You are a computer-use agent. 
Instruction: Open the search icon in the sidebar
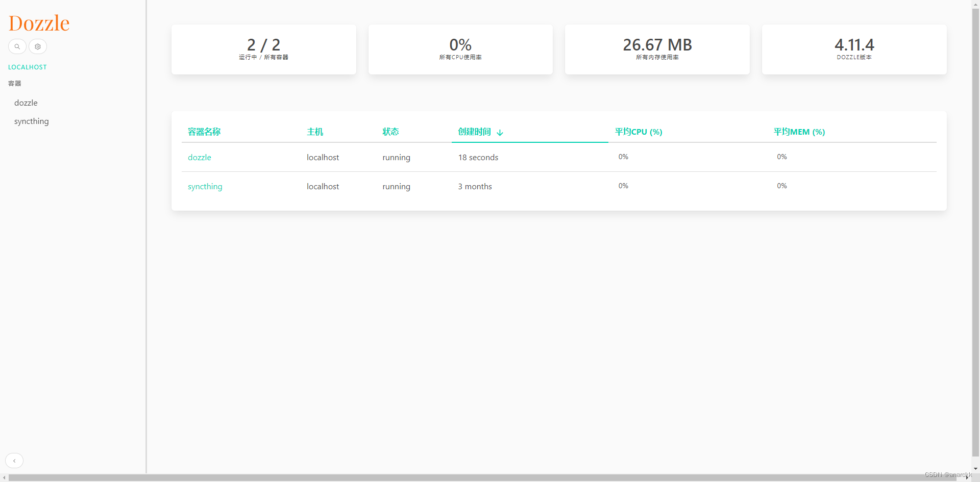tap(17, 46)
